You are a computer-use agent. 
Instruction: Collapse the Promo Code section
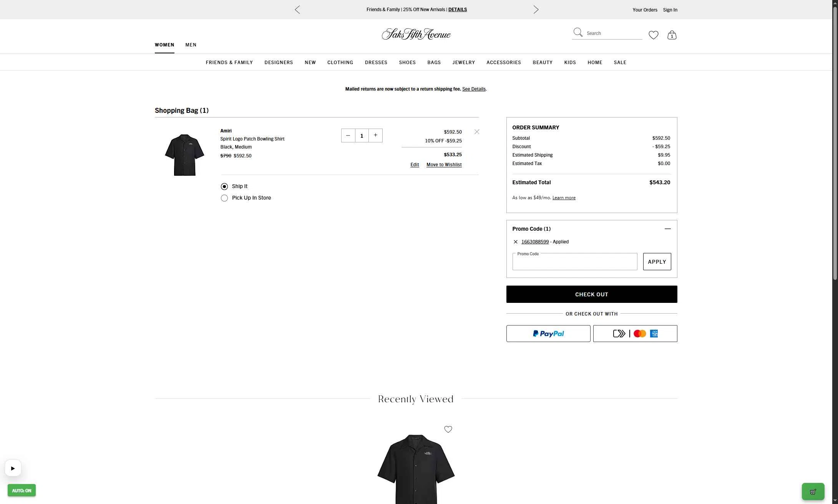click(x=667, y=229)
